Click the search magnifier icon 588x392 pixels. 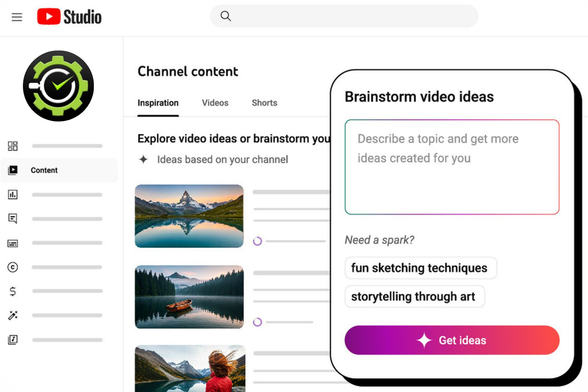225,16
